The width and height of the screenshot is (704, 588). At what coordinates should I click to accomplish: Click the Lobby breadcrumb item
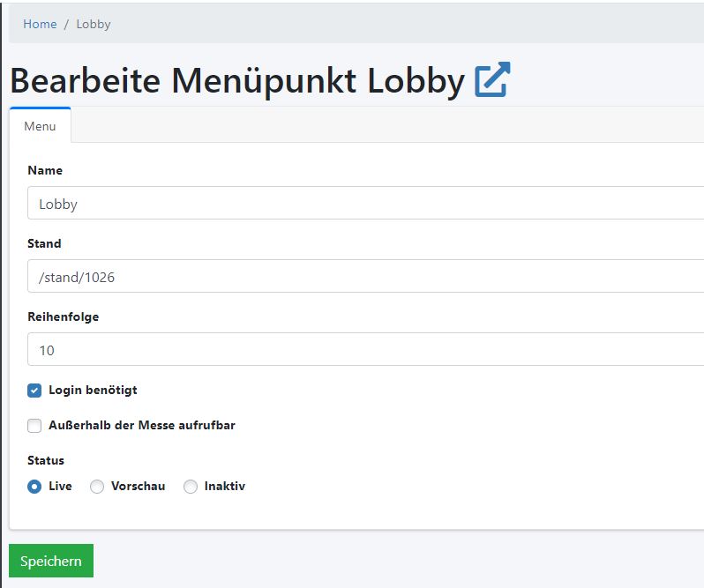[x=94, y=24]
